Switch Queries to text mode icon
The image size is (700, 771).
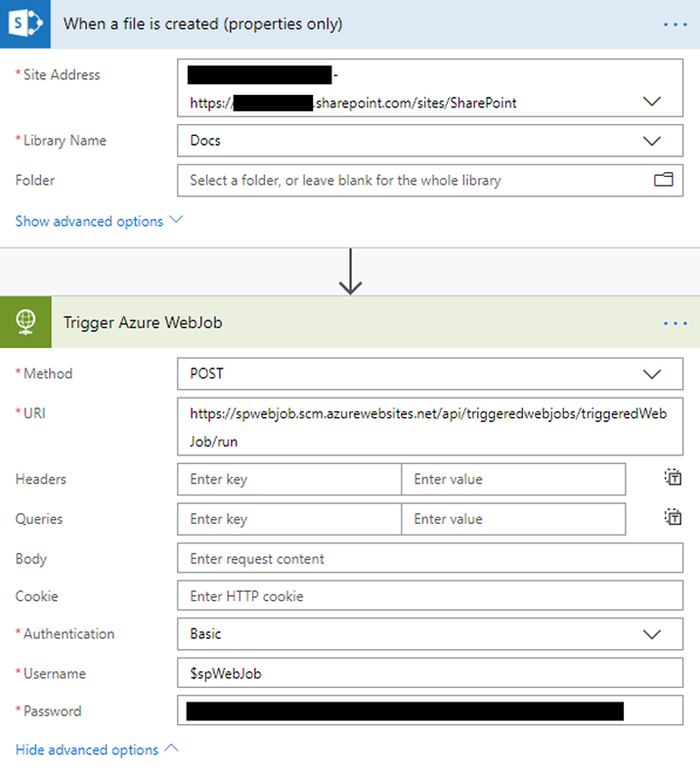coord(673,517)
